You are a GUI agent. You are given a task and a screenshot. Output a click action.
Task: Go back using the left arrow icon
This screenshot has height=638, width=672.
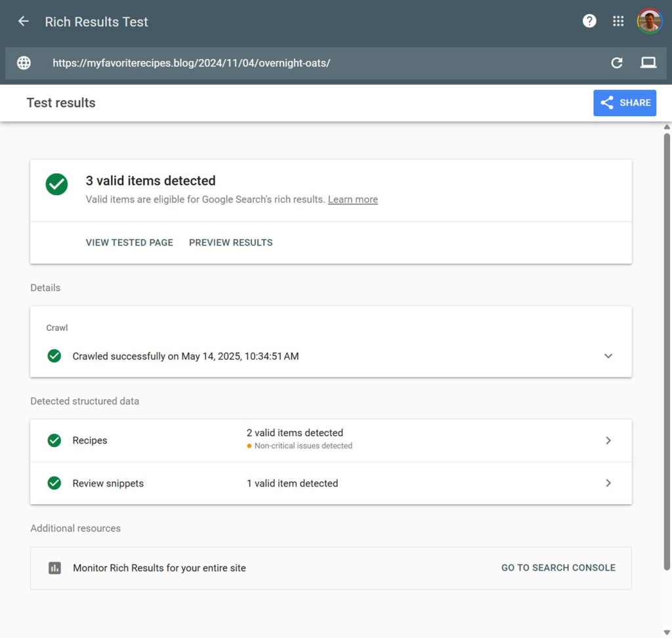tap(24, 21)
